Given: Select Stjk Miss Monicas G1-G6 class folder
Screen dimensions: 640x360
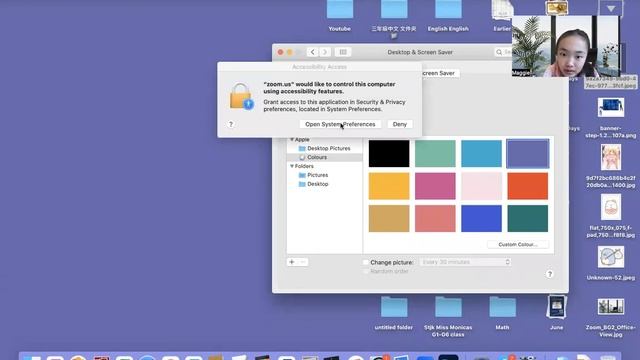Looking at the screenshot, I should (448, 317).
